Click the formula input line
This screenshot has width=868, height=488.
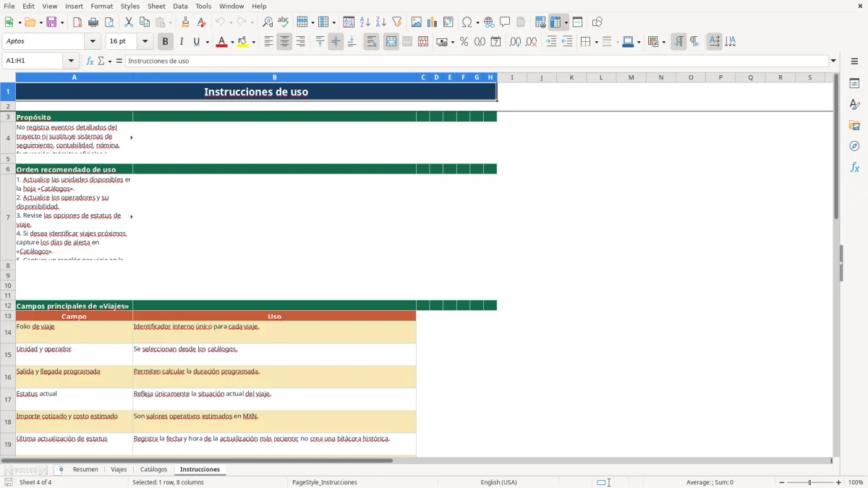click(x=477, y=61)
